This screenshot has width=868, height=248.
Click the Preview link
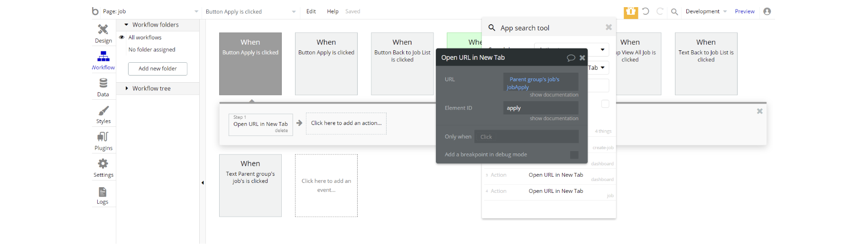[x=744, y=11]
